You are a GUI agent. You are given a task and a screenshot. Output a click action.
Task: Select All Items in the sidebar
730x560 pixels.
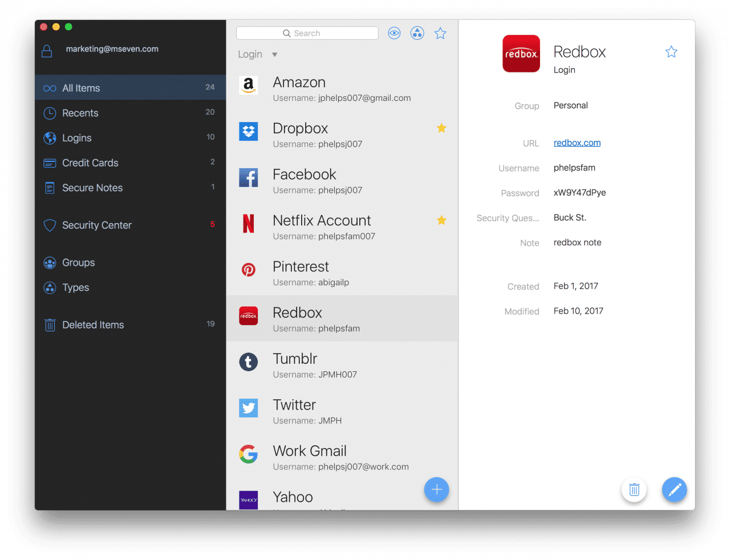point(131,88)
